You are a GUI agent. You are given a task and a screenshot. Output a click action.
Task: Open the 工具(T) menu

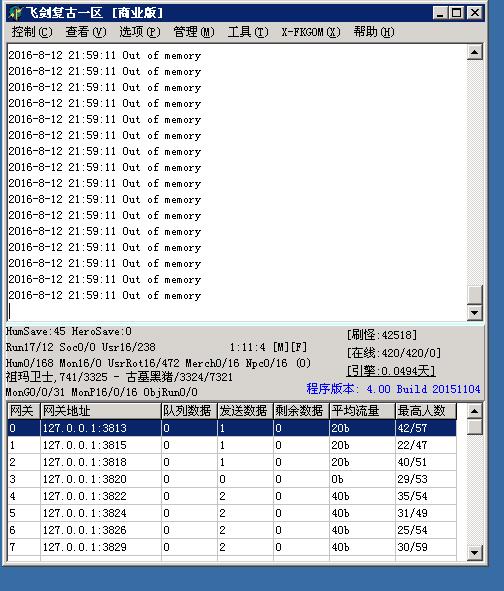pos(248,32)
